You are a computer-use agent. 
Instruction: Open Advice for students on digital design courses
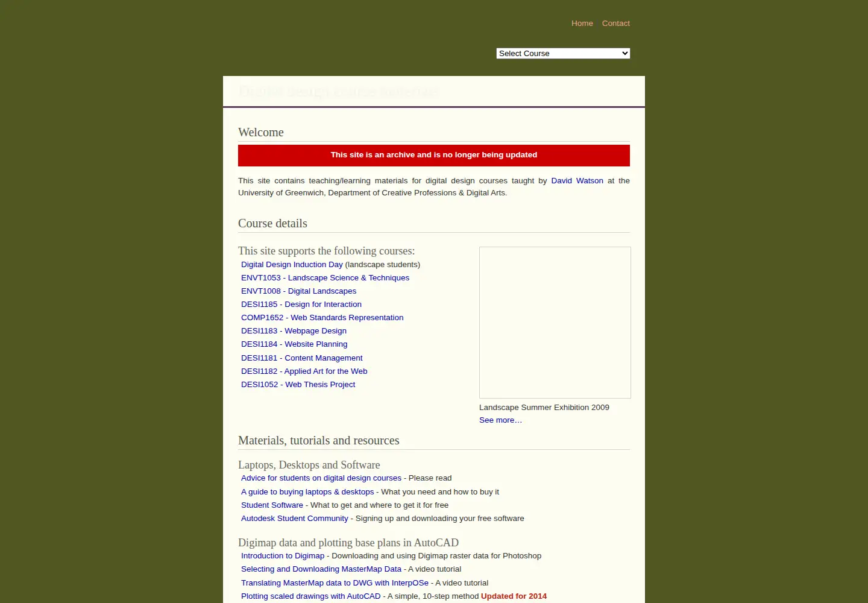[x=321, y=478]
